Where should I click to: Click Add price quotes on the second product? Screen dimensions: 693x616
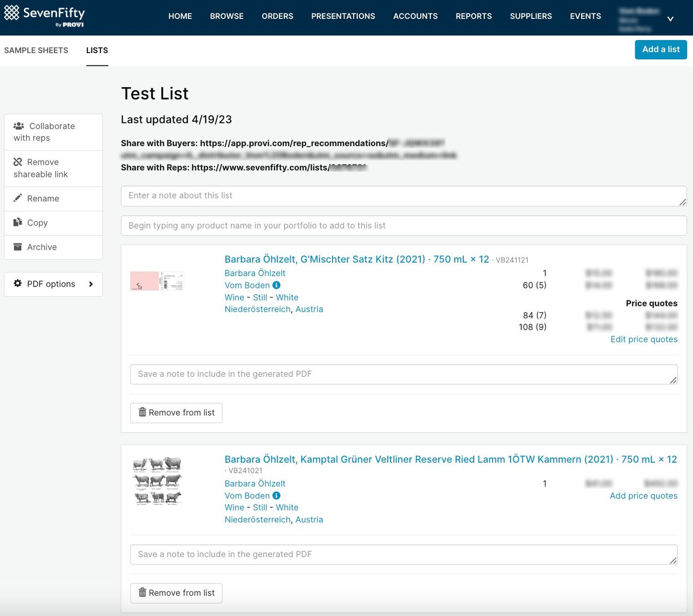point(643,495)
